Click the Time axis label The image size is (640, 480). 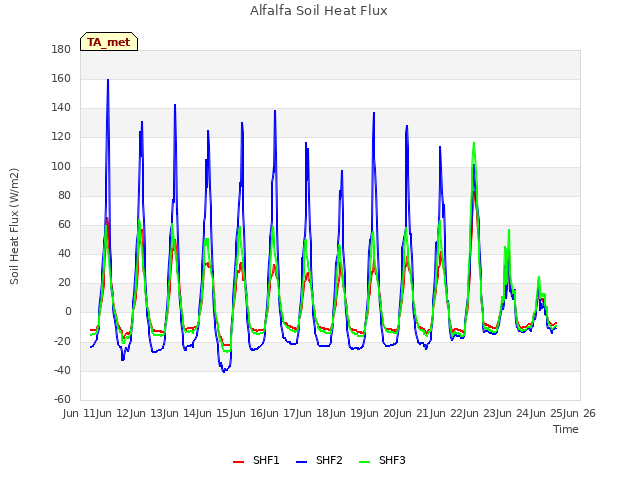tap(566, 429)
